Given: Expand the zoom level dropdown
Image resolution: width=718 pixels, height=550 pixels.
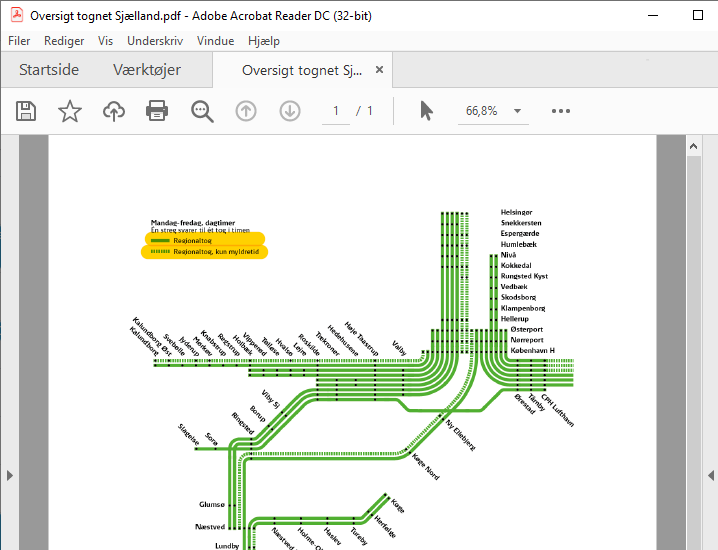Looking at the screenshot, I should (518, 111).
